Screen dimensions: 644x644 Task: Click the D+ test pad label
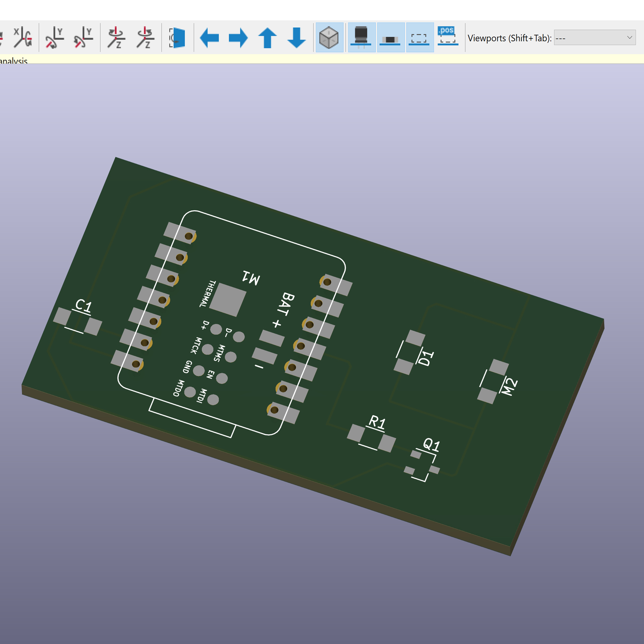(204, 325)
